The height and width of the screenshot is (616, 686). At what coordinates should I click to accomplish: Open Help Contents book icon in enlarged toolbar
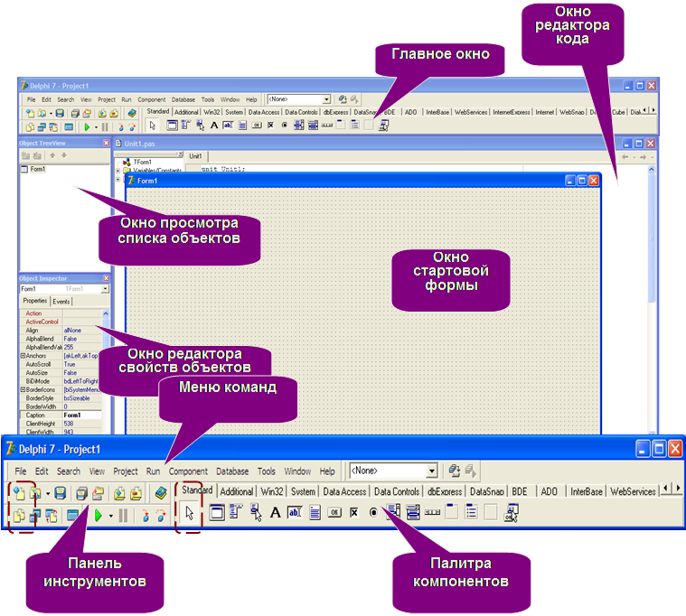coord(161,493)
